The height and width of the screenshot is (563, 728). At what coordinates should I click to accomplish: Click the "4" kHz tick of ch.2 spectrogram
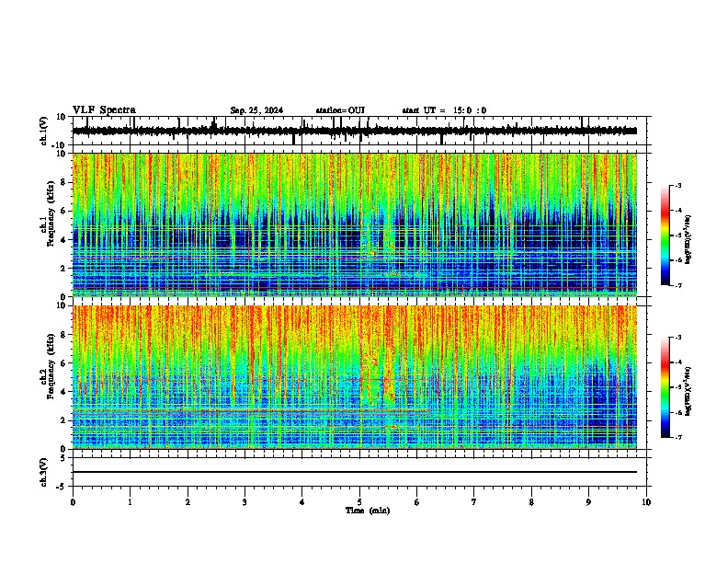[64, 392]
